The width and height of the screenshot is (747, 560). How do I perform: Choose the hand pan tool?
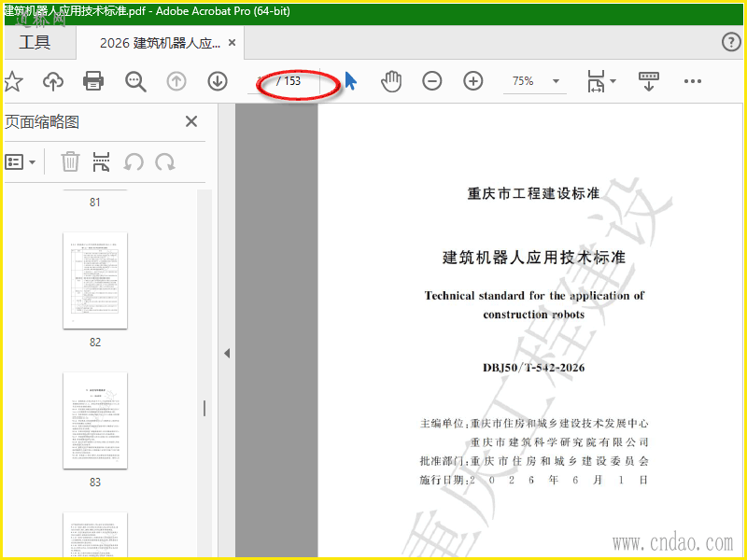[391, 81]
